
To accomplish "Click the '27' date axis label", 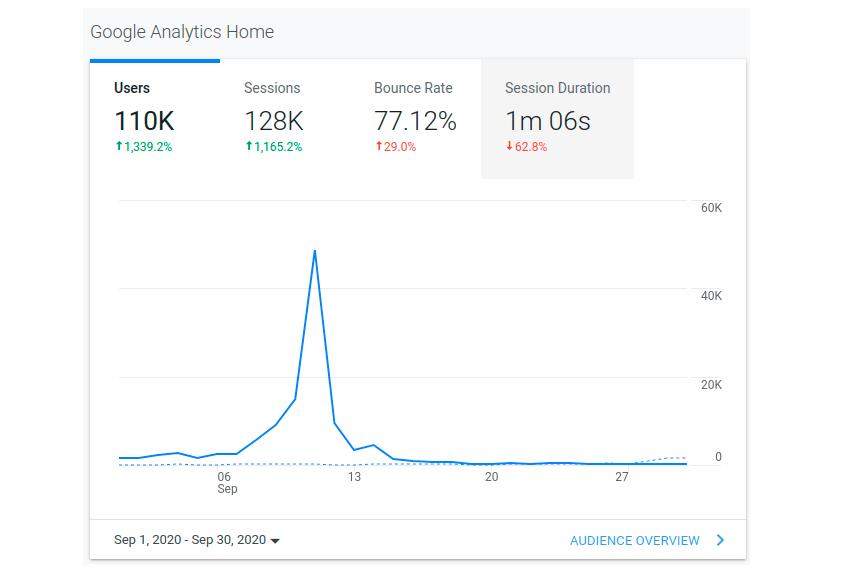I will 622,477.
